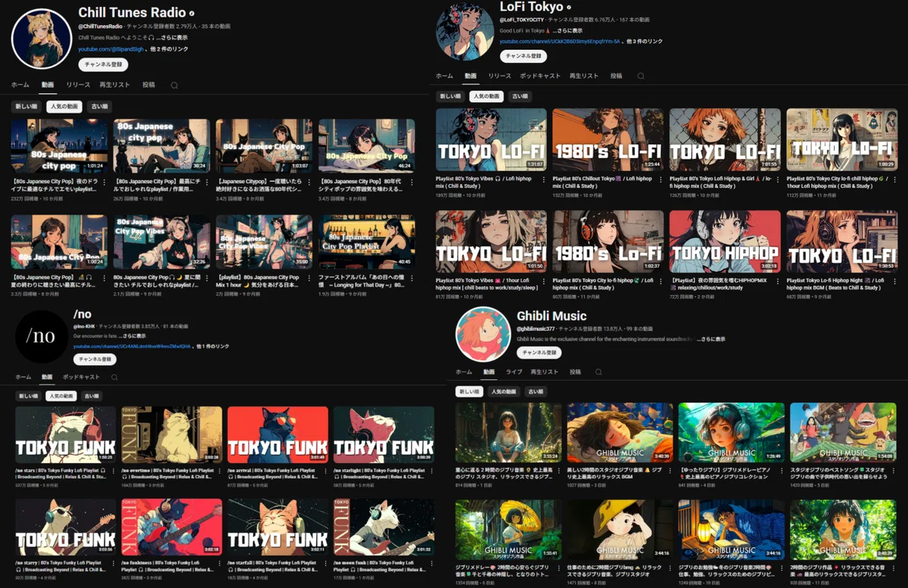Open three-dot menu for '/no moon funk' video

pyautogui.click(x=434, y=562)
